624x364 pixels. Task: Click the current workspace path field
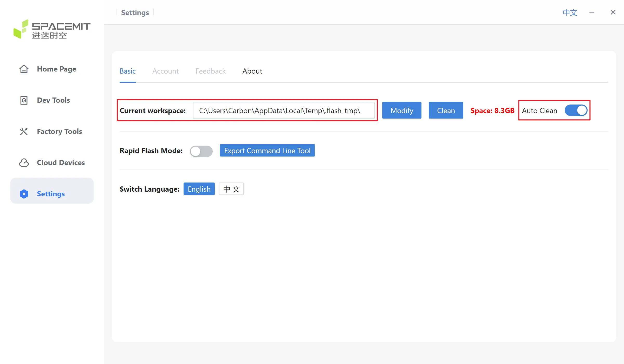[x=284, y=110]
